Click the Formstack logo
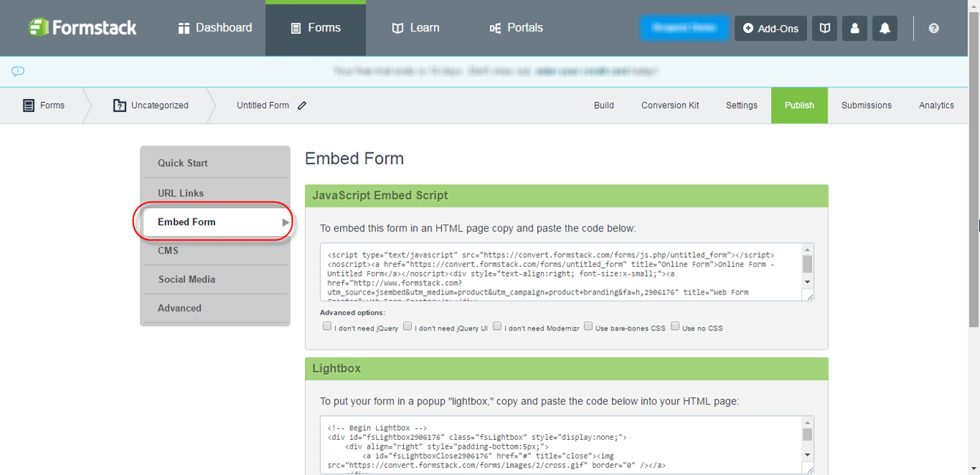980x475 pixels. [x=83, y=28]
